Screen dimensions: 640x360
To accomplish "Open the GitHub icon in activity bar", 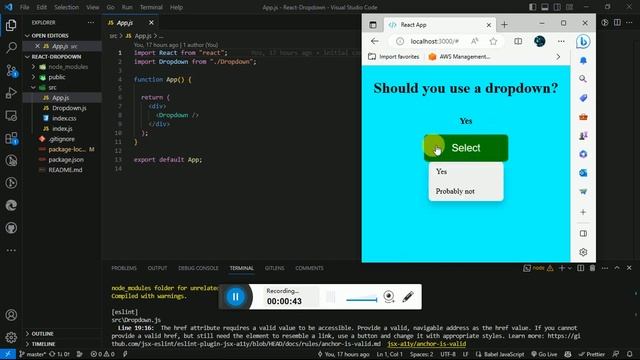I will pyautogui.click(x=11, y=228).
